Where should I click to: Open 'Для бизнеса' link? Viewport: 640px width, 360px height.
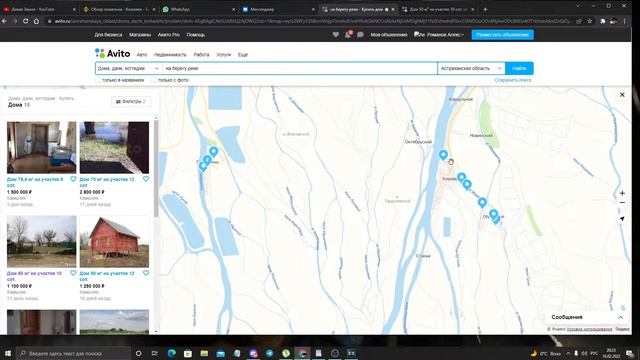108,35
